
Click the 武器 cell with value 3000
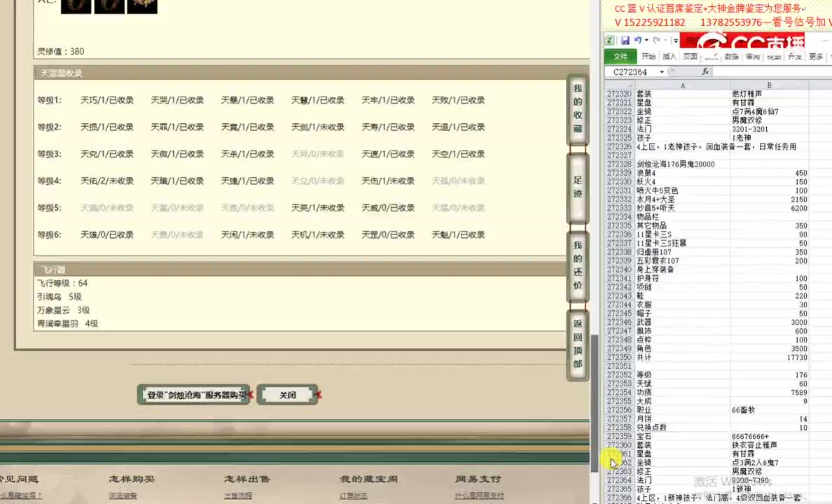point(770,322)
